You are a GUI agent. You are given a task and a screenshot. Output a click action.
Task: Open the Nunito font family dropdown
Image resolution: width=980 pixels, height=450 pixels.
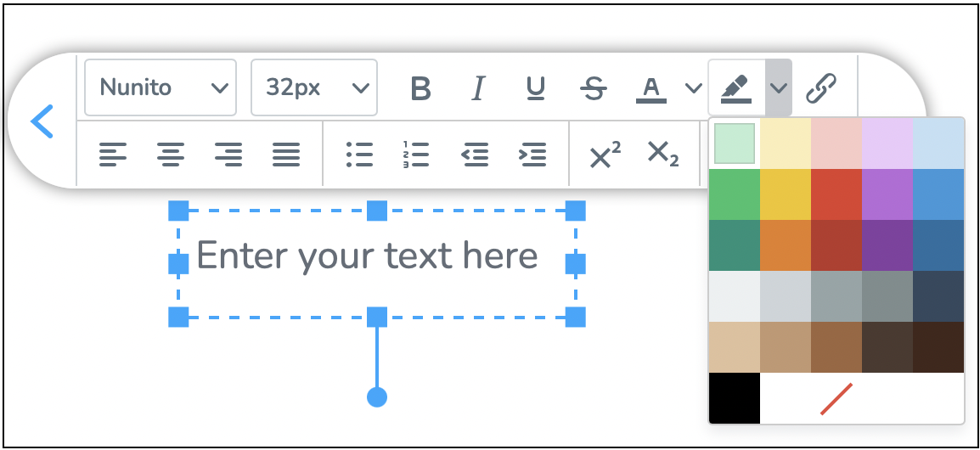pyautogui.click(x=161, y=87)
